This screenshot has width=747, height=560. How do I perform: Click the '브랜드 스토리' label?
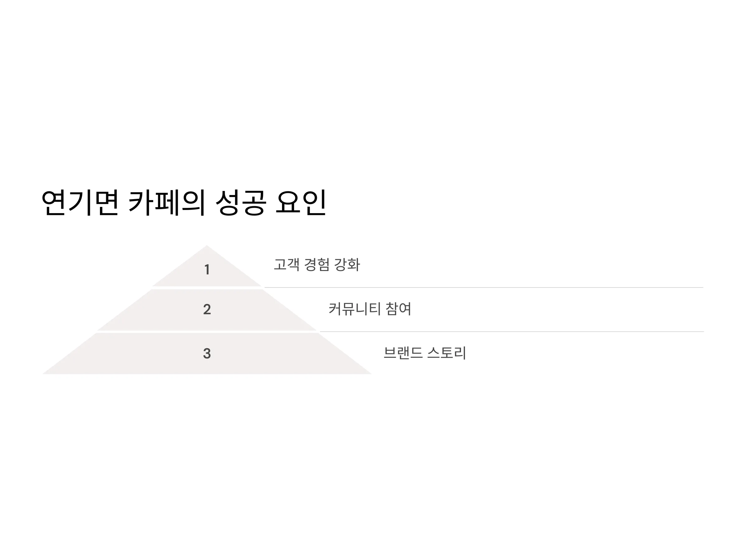coord(425,353)
